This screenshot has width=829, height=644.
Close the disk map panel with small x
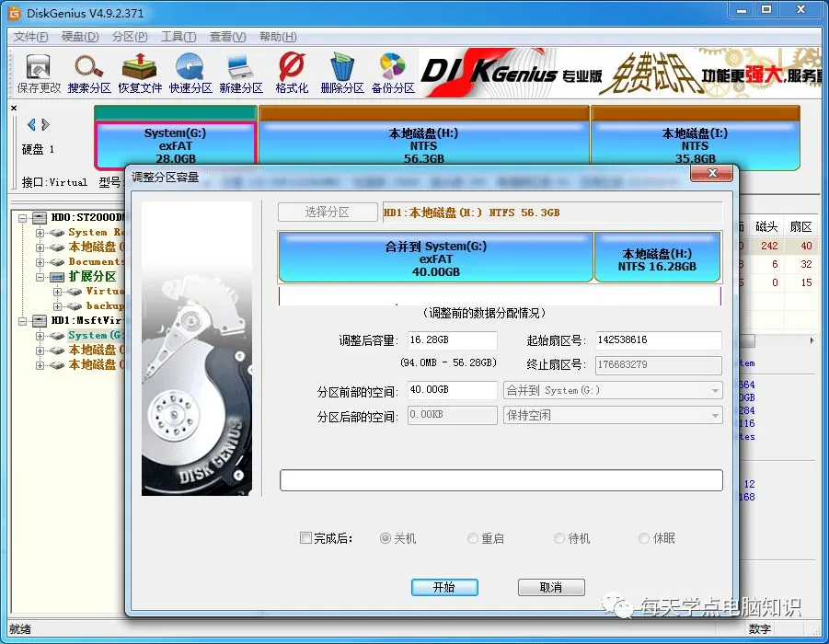click(14, 108)
